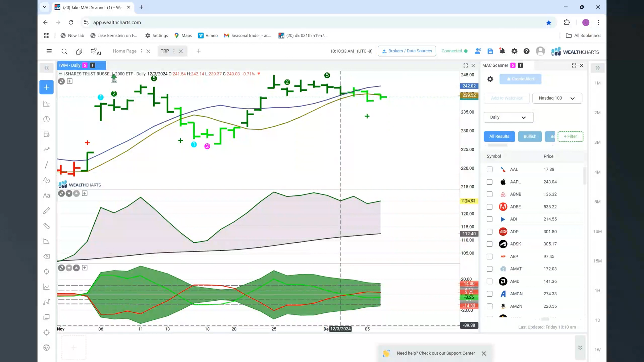Open the AI assistant icon
Screen dimensions: 644x362
click(x=96, y=51)
